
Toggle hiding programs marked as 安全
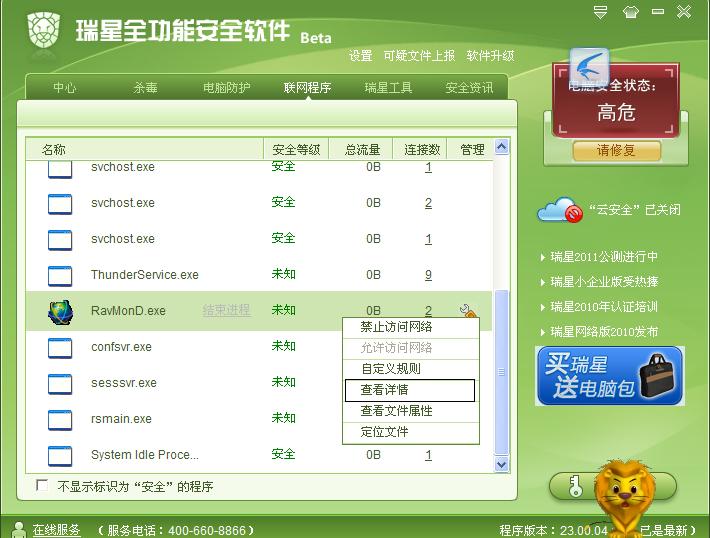click(x=42, y=485)
